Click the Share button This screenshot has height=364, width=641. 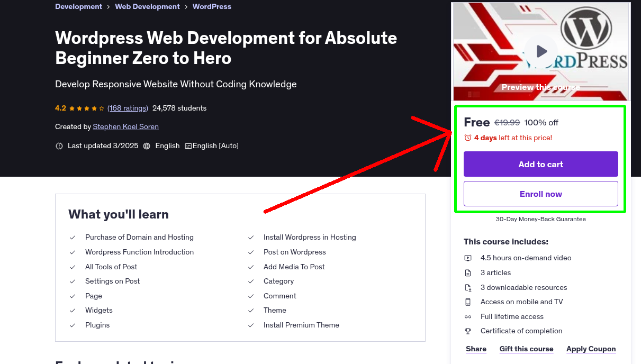pyautogui.click(x=476, y=349)
